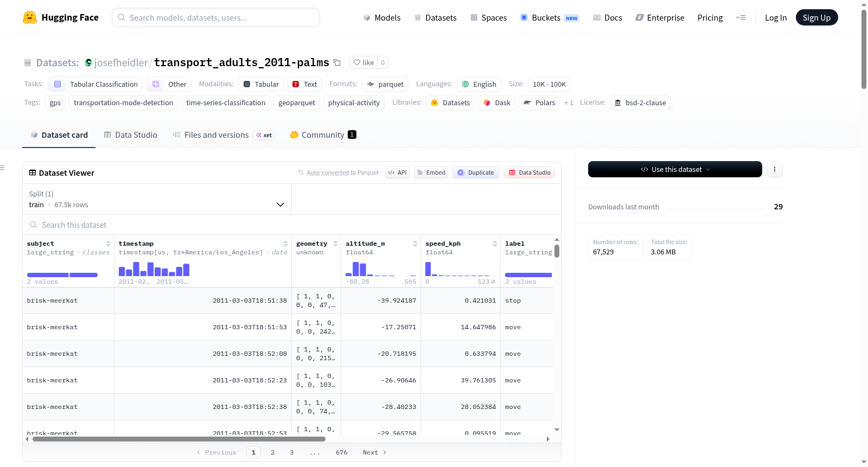Image resolution: width=868 pixels, height=467 pixels.
Task: Sort the speed_kph column using its arrows
Action: point(495,244)
